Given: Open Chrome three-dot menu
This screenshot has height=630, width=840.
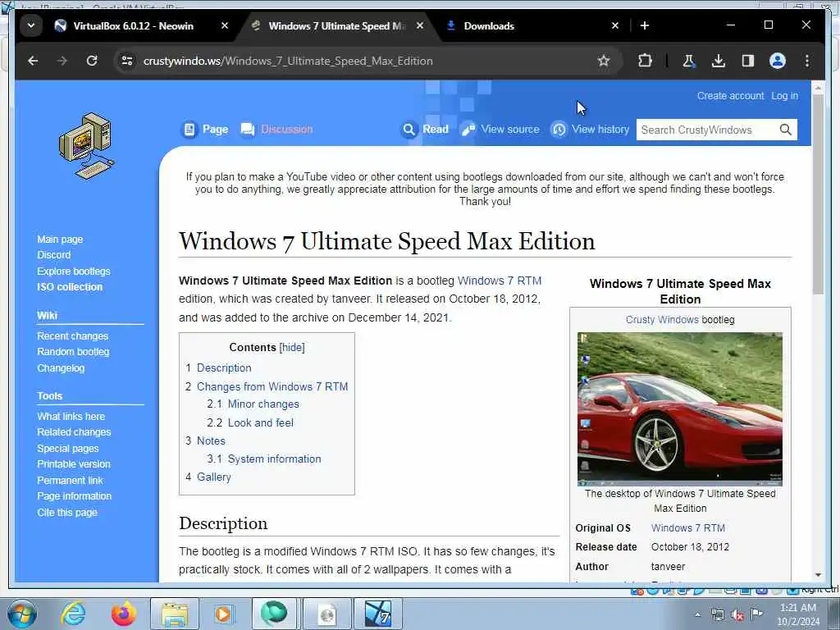Looking at the screenshot, I should pyautogui.click(x=807, y=61).
